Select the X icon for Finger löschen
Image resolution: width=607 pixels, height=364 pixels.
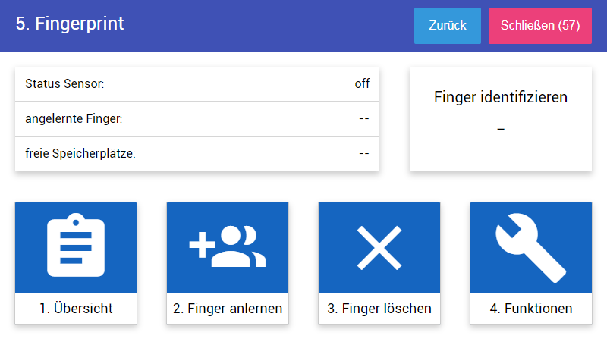pos(379,247)
